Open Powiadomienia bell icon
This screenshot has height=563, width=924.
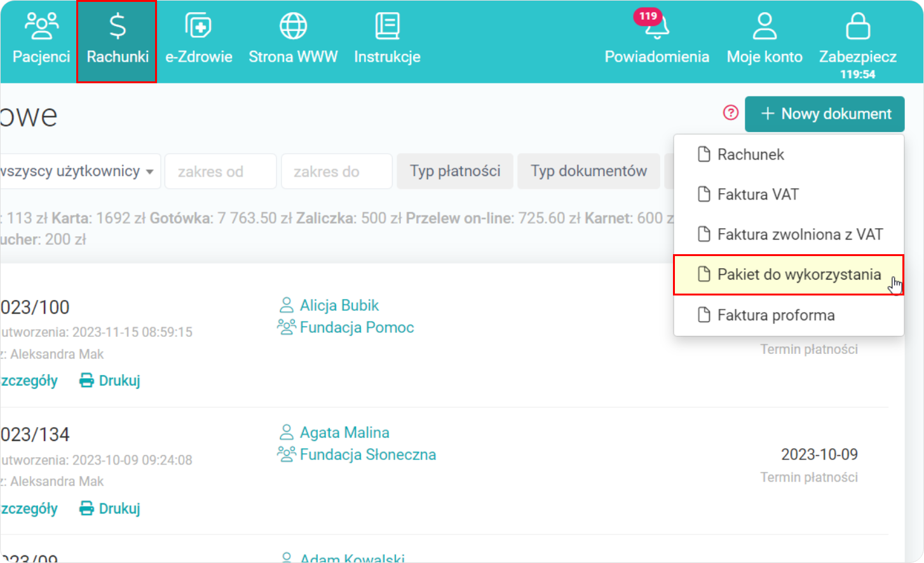(657, 27)
